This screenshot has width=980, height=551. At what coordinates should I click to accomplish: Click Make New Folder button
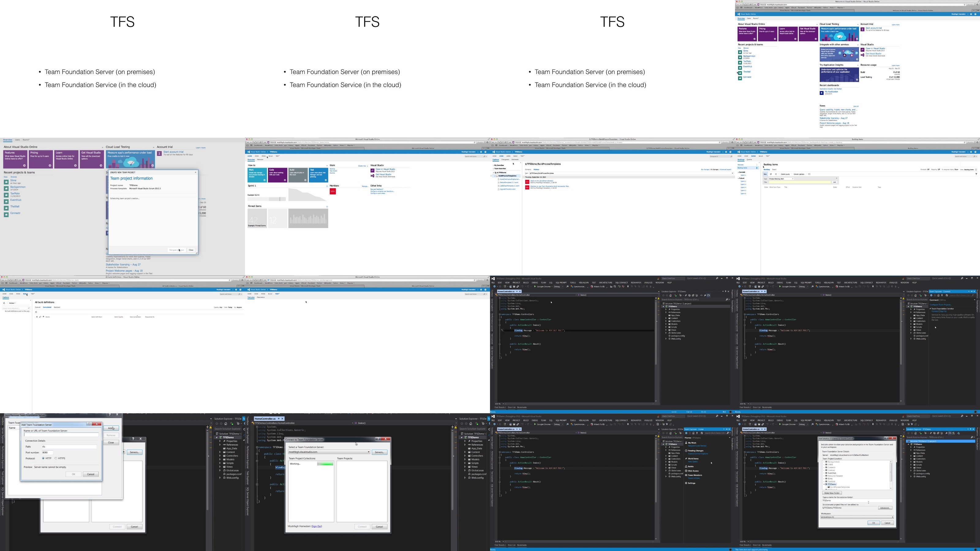click(832, 493)
